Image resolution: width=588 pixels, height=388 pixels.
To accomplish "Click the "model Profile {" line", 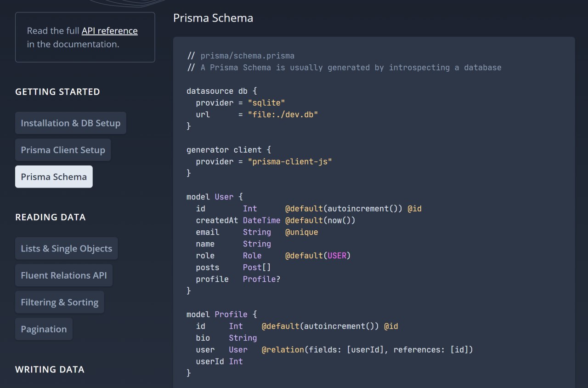I will (221, 314).
